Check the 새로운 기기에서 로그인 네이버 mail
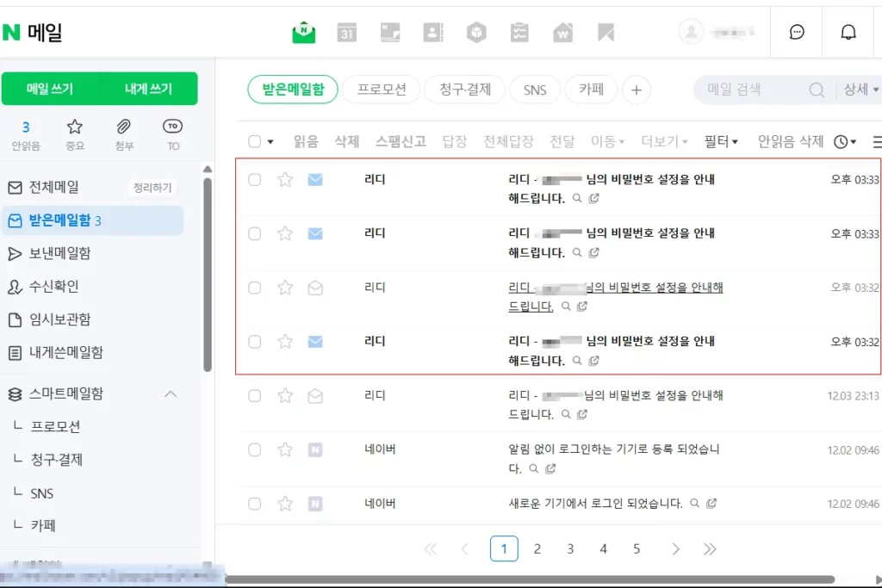The image size is (882, 588). tap(255, 503)
